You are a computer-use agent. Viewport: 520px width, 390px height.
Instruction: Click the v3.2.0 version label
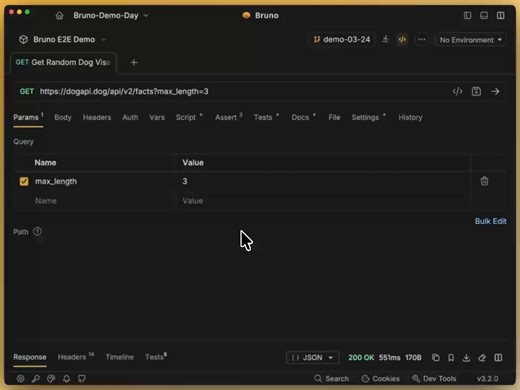point(487,379)
